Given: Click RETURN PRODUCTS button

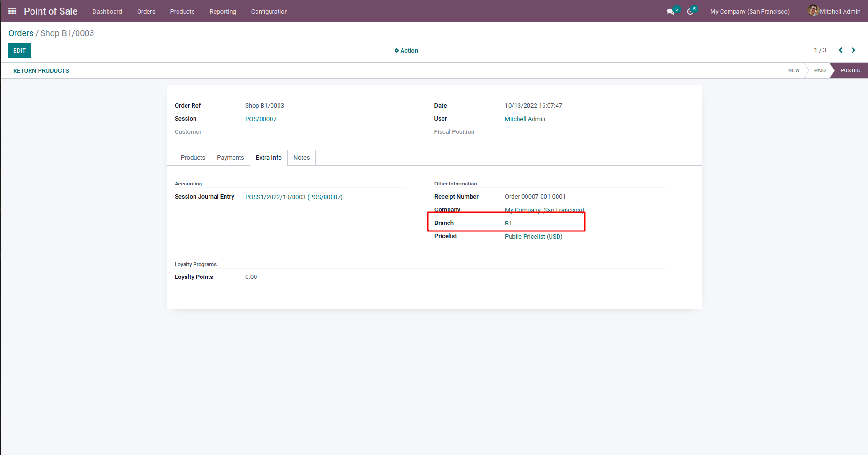Looking at the screenshot, I should [x=41, y=71].
